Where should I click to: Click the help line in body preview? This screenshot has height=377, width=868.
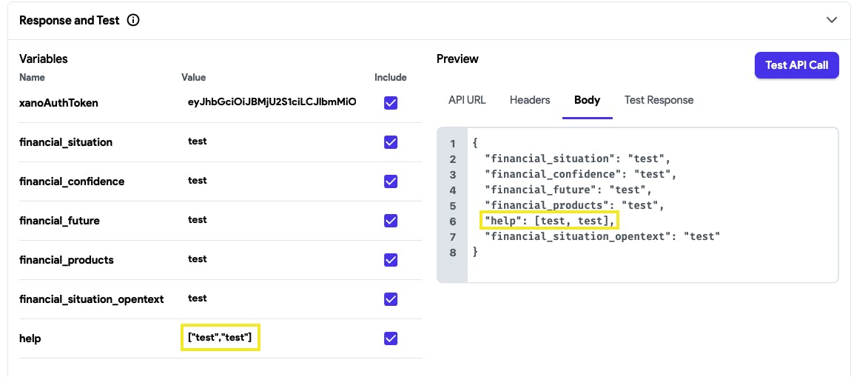550,221
